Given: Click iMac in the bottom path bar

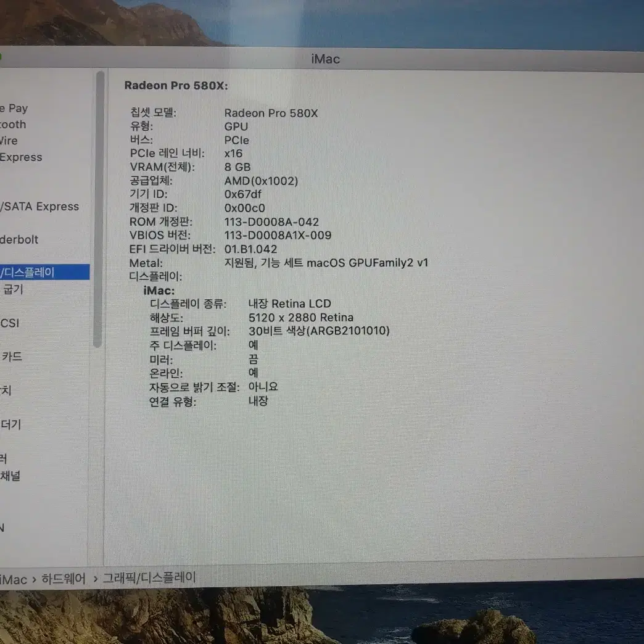Looking at the screenshot, I should pos(14,579).
